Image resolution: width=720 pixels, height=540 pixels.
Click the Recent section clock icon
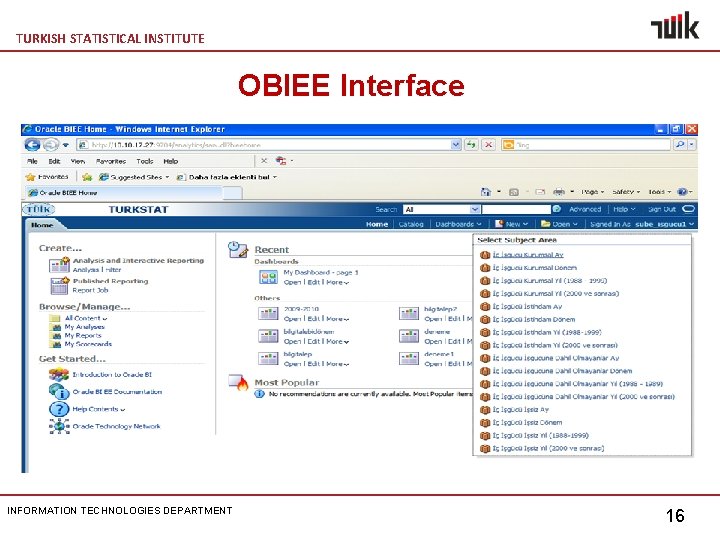coord(238,250)
